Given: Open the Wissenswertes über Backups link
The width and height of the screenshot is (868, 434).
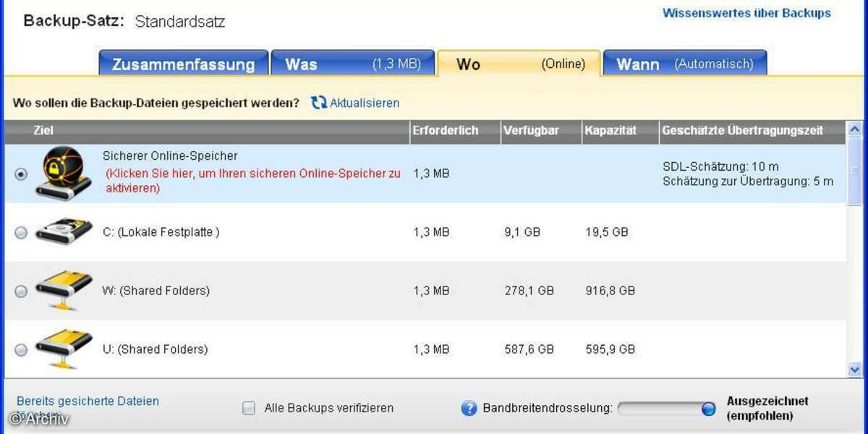Looking at the screenshot, I should 746,13.
